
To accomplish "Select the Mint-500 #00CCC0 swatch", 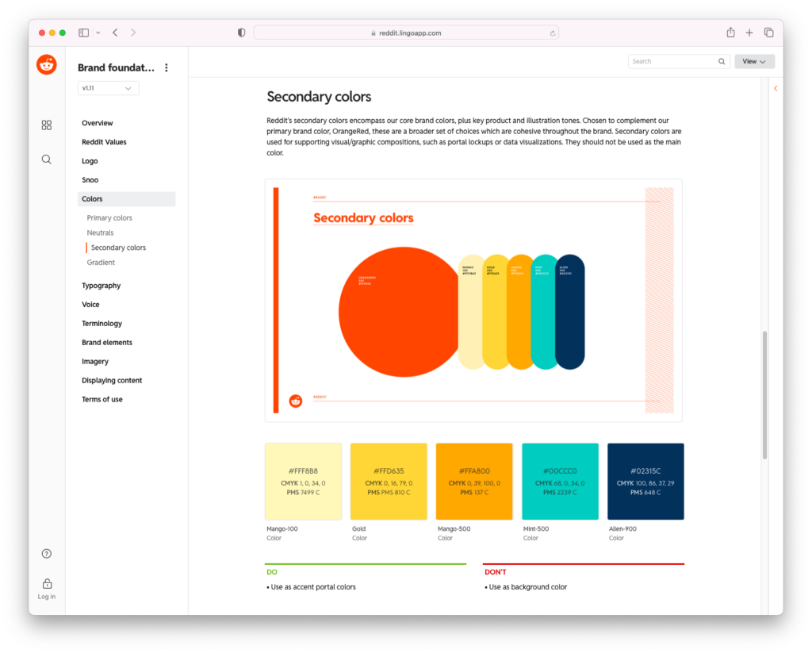I will (x=561, y=482).
